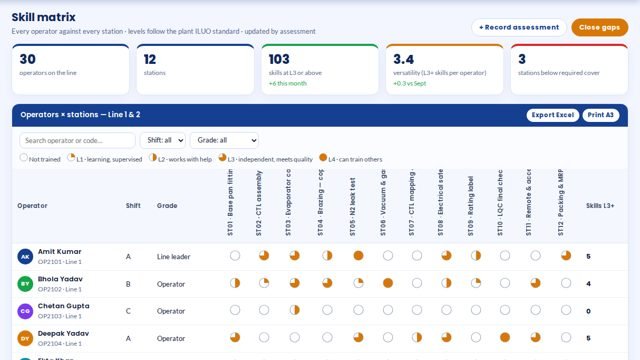Select Deepak Yadav's ST07 CTL mapping skill
Screen dimensions: 640x360
[417, 338]
